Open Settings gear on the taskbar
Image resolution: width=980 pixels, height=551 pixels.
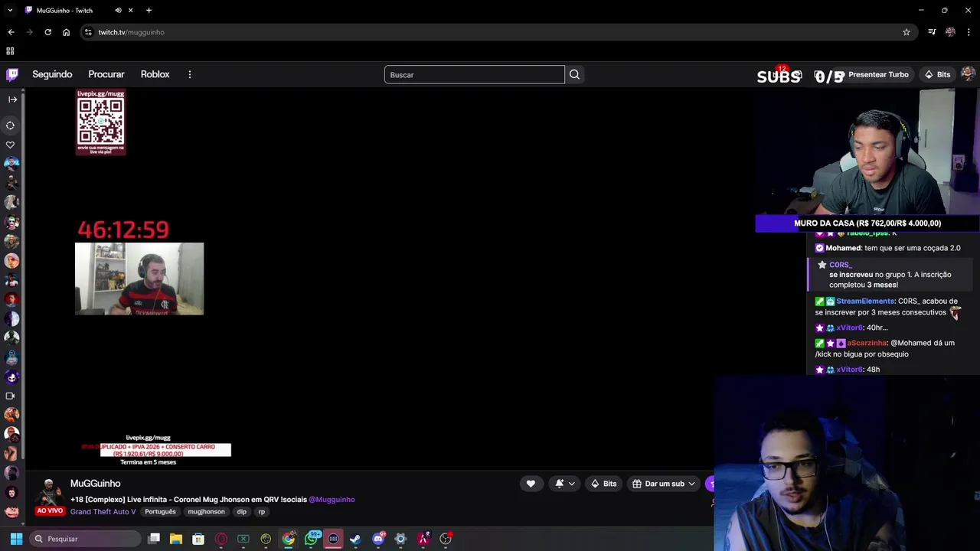[400, 539]
